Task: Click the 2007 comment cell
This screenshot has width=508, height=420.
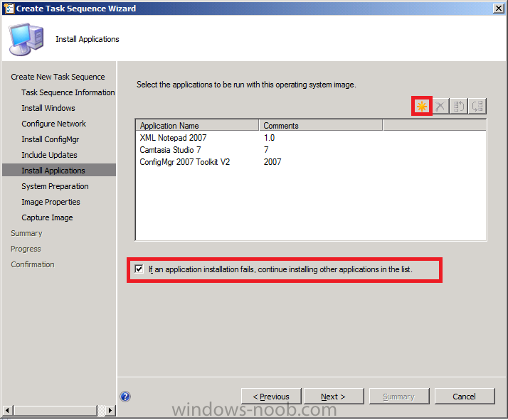Action: click(272, 162)
